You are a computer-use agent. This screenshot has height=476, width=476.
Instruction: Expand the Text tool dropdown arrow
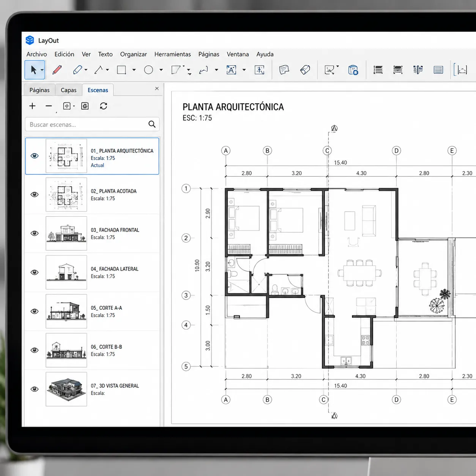(244, 70)
